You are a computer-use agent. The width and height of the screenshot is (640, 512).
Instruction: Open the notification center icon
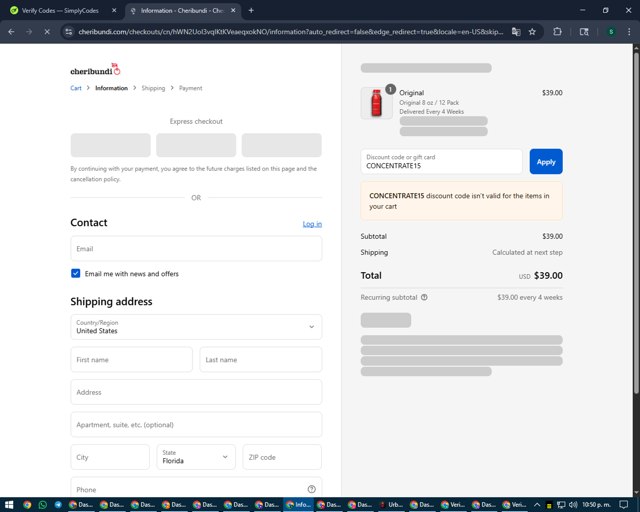click(624, 505)
